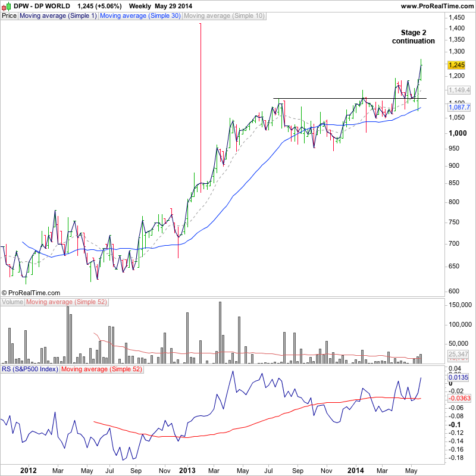Viewport: 476px width, 476px height.
Task: Click the 1,450 price axis label
Action: click(x=456, y=18)
